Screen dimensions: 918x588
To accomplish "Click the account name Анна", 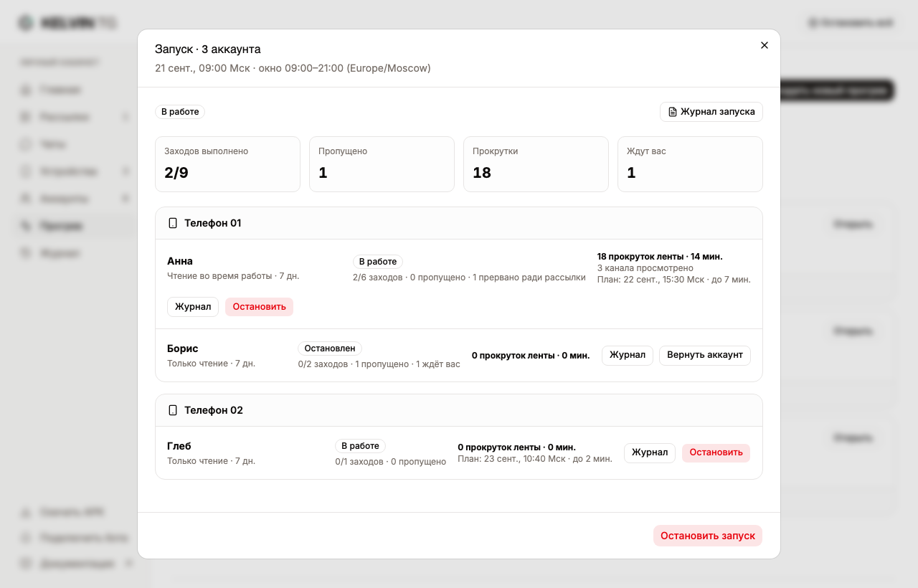I will 180,261.
